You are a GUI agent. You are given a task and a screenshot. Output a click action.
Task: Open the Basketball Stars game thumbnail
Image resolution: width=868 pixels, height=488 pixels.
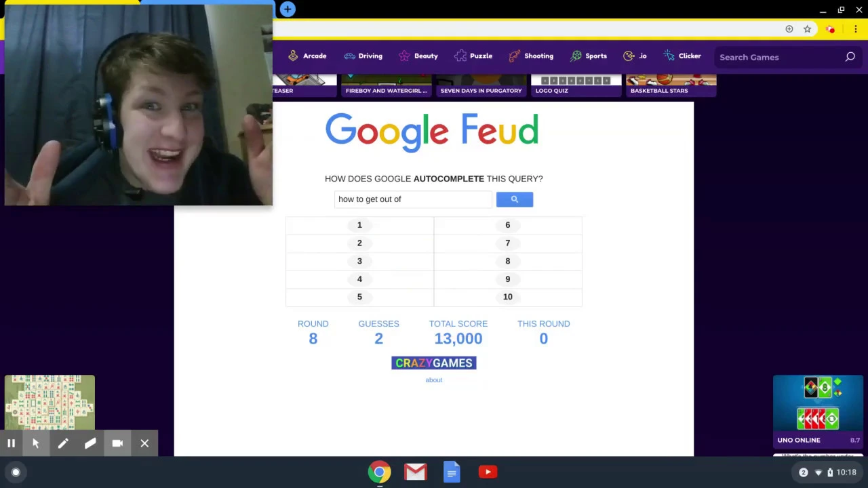[x=671, y=85]
